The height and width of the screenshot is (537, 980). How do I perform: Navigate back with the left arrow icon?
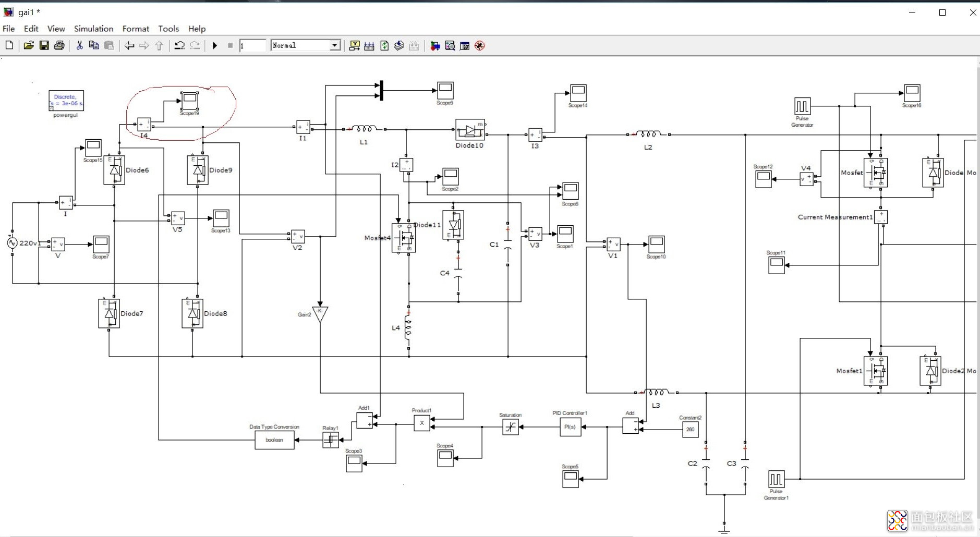click(129, 45)
